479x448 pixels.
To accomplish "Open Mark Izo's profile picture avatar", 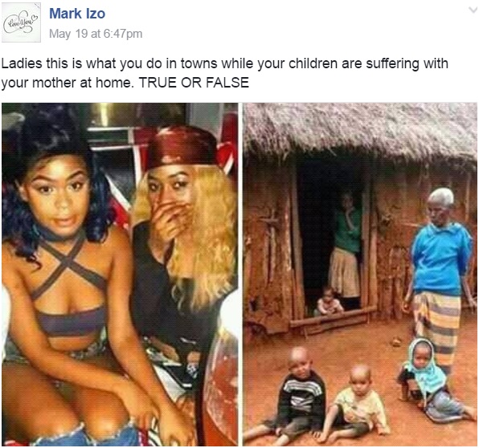I will tap(21, 22).
